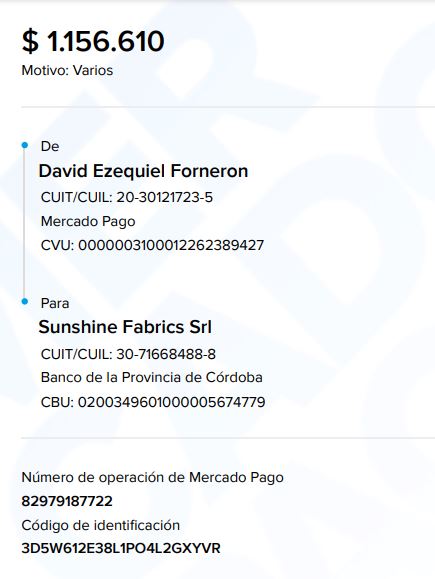Click the Motivo: Varios text

pyautogui.click(x=67, y=70)
